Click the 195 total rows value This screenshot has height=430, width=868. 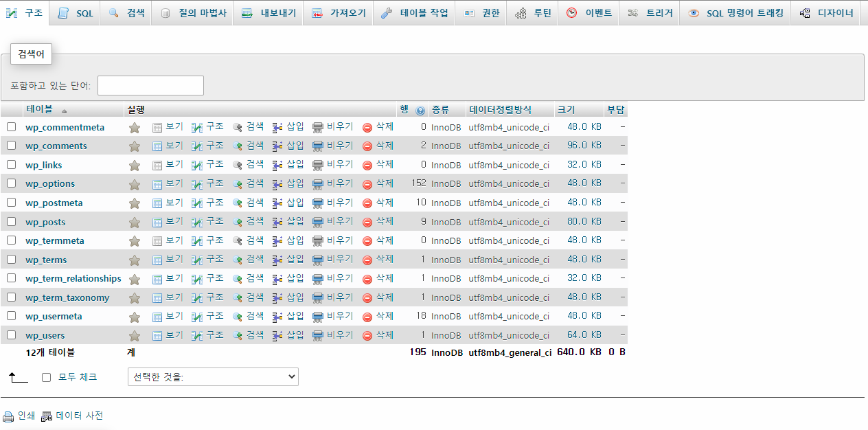point(418,352)
